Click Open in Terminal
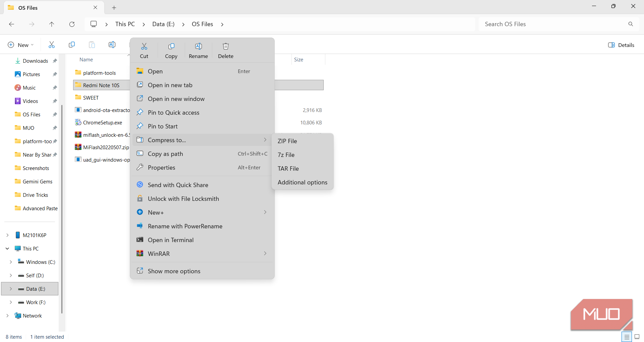Screen dimensions: 644x342 click(202, 240)
